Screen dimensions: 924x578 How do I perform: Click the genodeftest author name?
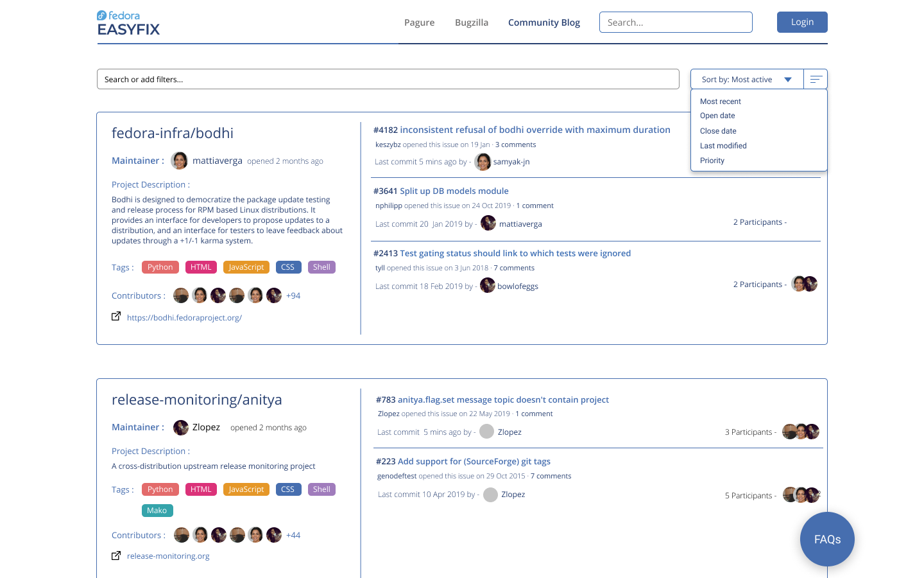(x=397, y=476)
